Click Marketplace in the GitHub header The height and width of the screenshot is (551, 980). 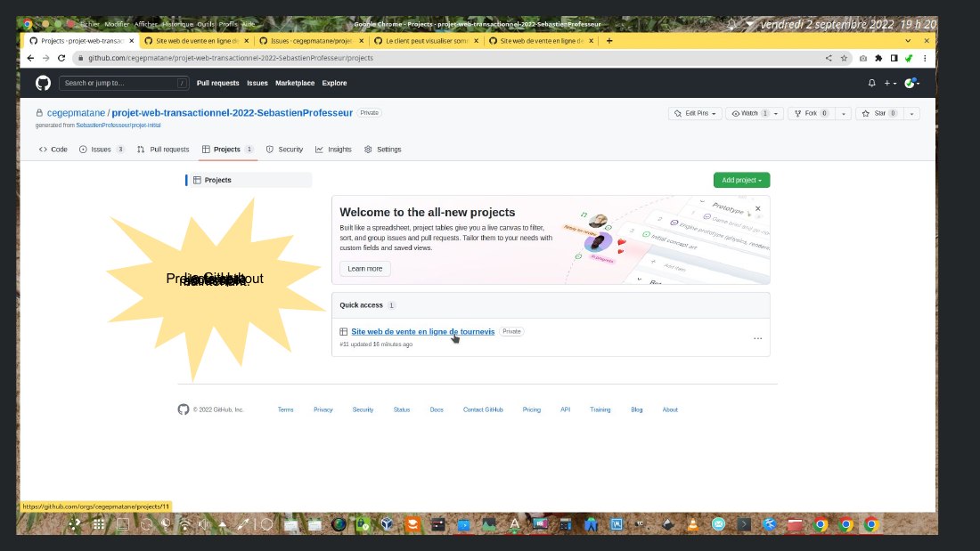click(x=295, y=83)
